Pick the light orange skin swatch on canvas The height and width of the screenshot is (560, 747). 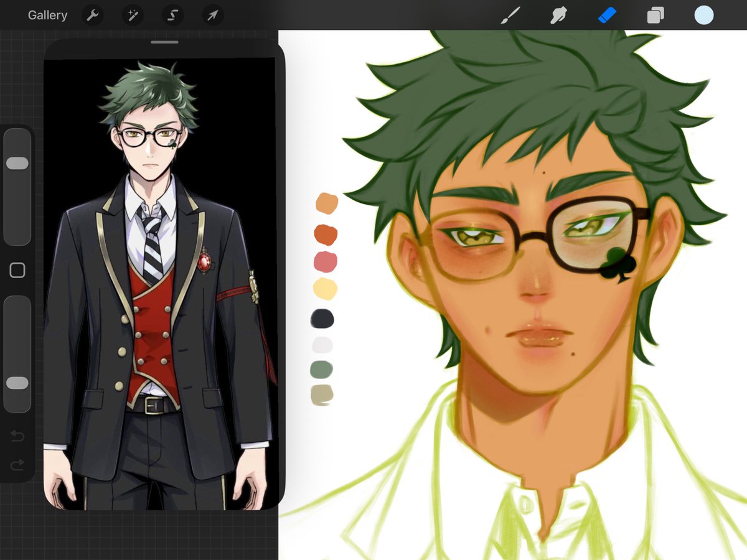[x=327, y=203]
